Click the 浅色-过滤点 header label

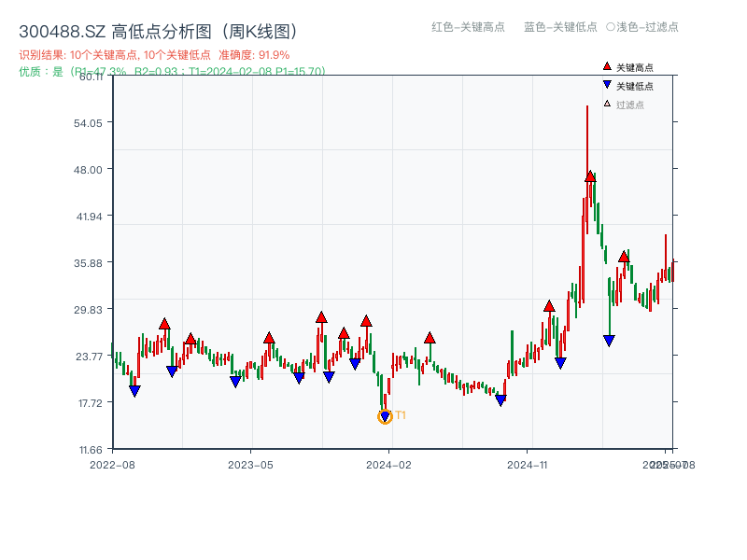(642, 27)
